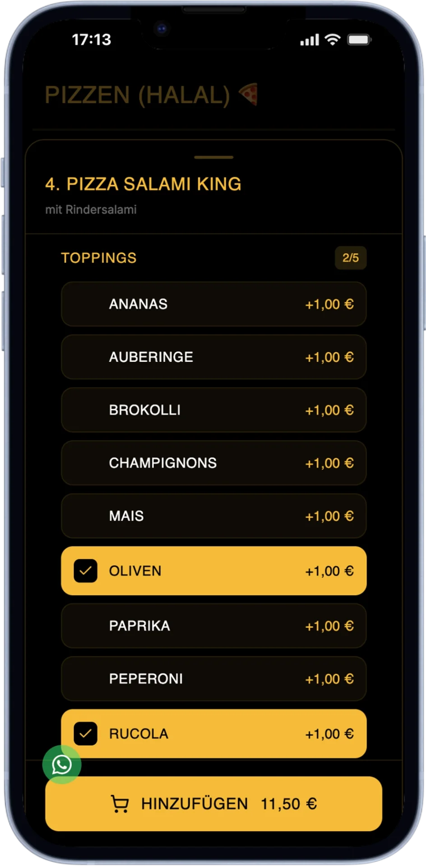Open the WhatsApp chat bubble
The width and height of the screenshot is (426, 868).
tap(62, 764)
